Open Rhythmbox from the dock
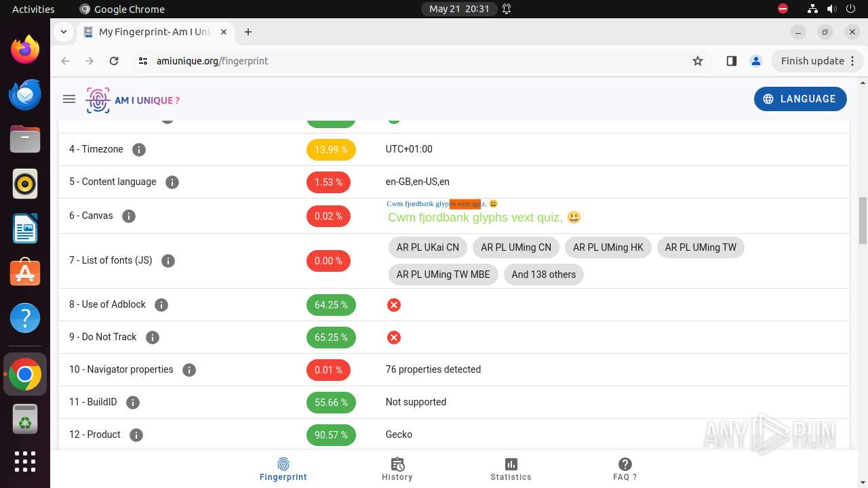 [25, 184]
